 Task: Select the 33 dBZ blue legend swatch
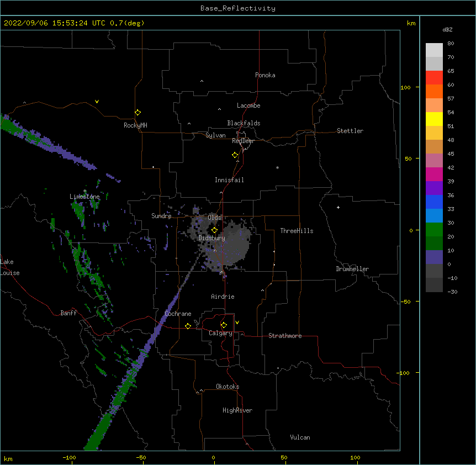pyautogui.click(x=434, y=215)
